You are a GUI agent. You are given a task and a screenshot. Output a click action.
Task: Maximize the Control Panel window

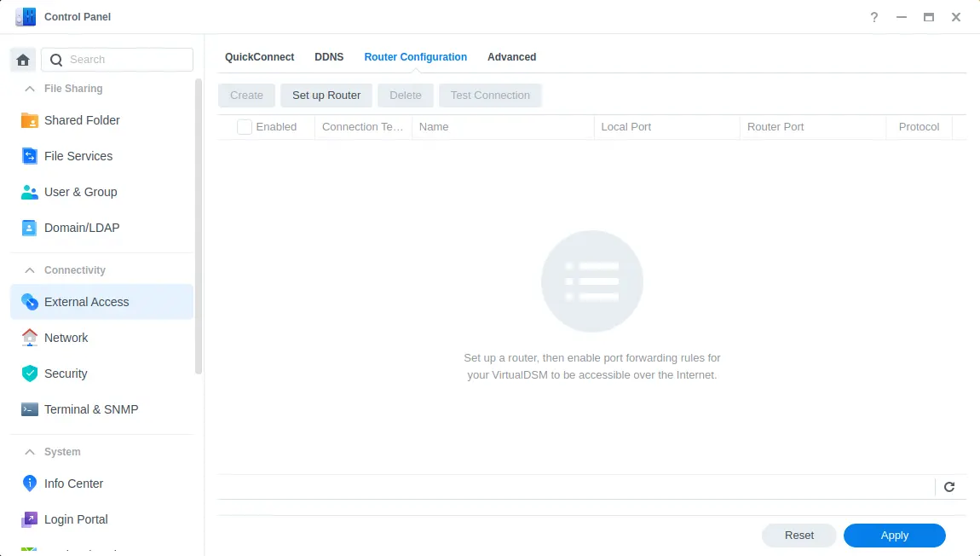pos(929,18)
